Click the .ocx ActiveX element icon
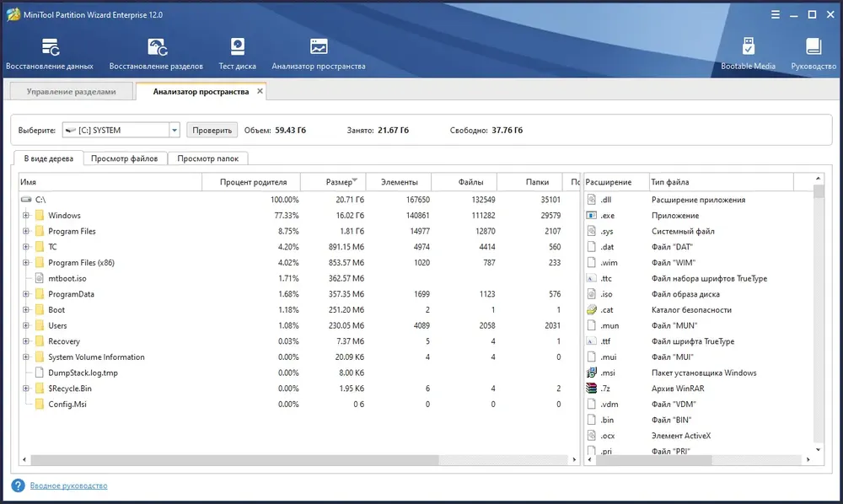843x504 pixels. pyautogui.click(x=592, y=435)
